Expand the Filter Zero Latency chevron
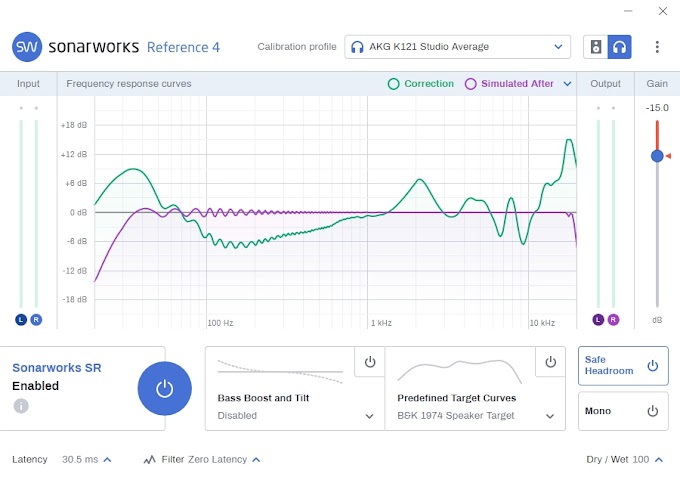 [256, 460]
